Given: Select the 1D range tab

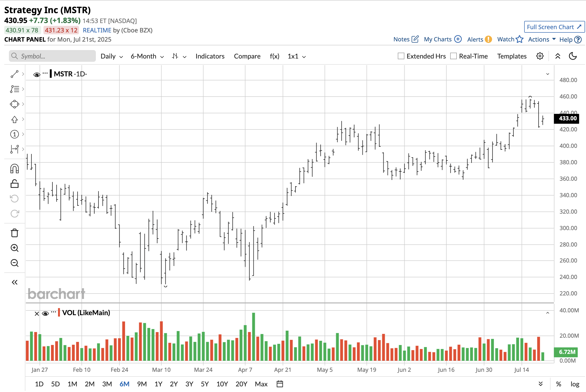Looking at the screenshot, I should (39, 384).
